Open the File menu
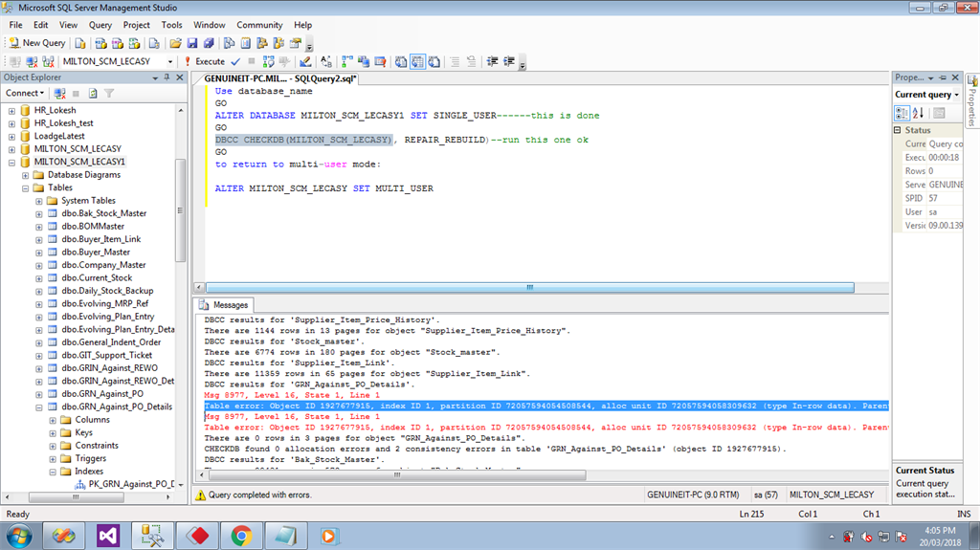Image resolution: width=980 pixels, height=550 pixels. pyautogui.click(x=15, y=25)
